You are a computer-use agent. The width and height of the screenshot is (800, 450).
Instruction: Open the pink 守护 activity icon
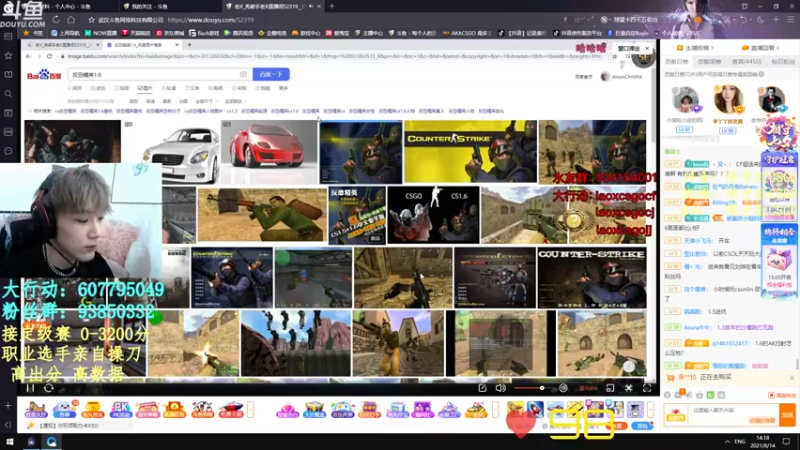click(x=287, y=409)
